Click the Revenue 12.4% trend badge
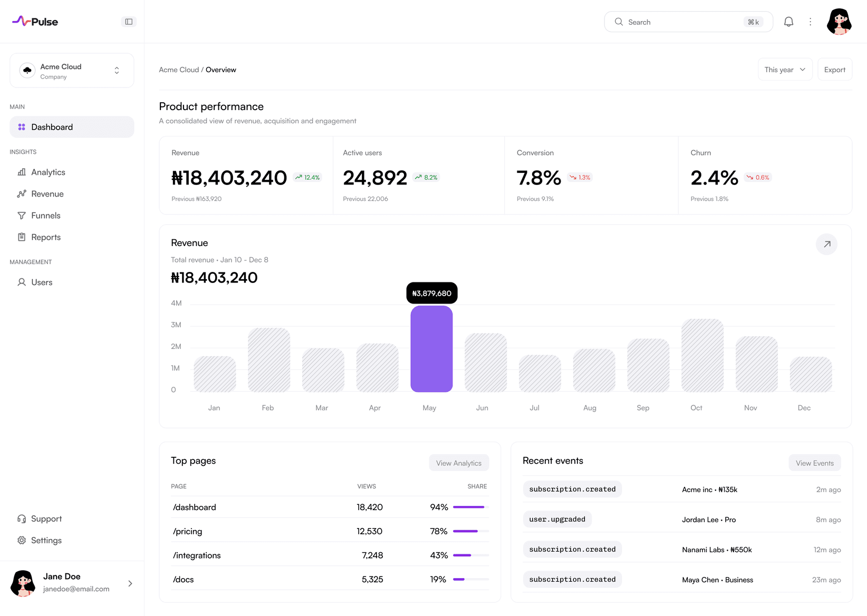 307,178
